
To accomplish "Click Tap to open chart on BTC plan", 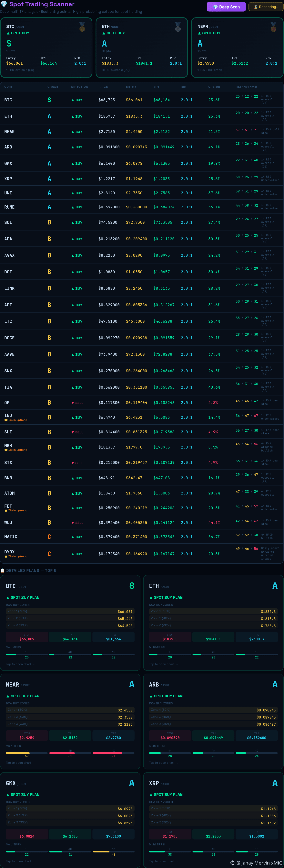I will [x=20, y=664].
